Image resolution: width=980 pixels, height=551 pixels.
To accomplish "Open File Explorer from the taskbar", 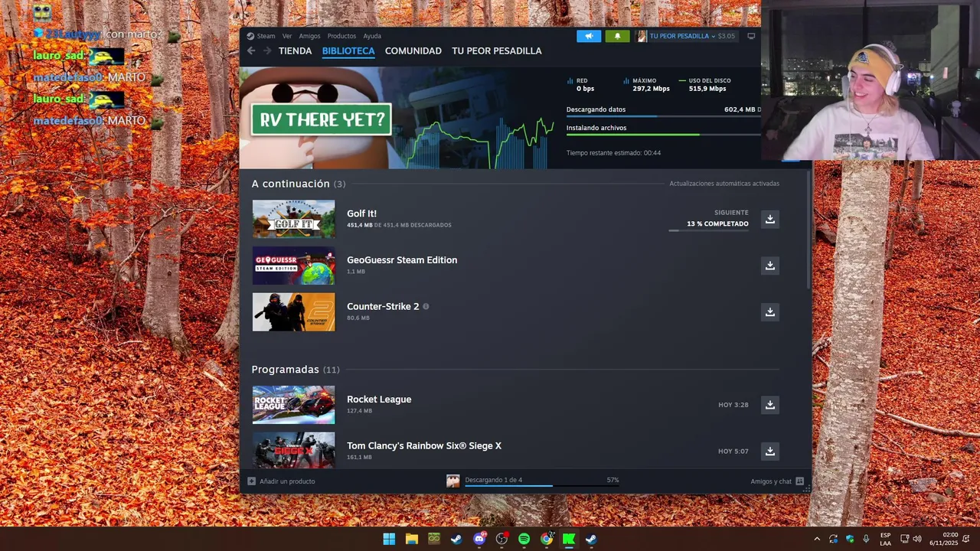I will click(x=411, y=539).
